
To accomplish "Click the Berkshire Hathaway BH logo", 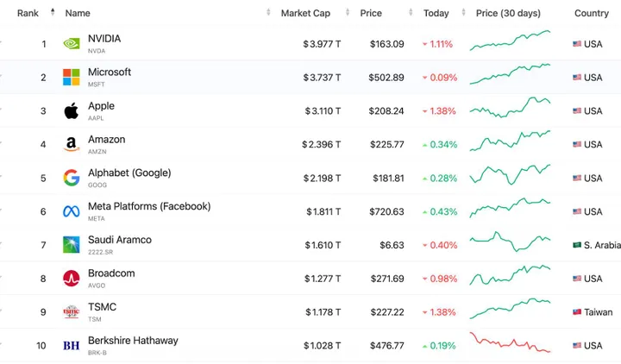I will pyautogui.click(x=72, y=346).
